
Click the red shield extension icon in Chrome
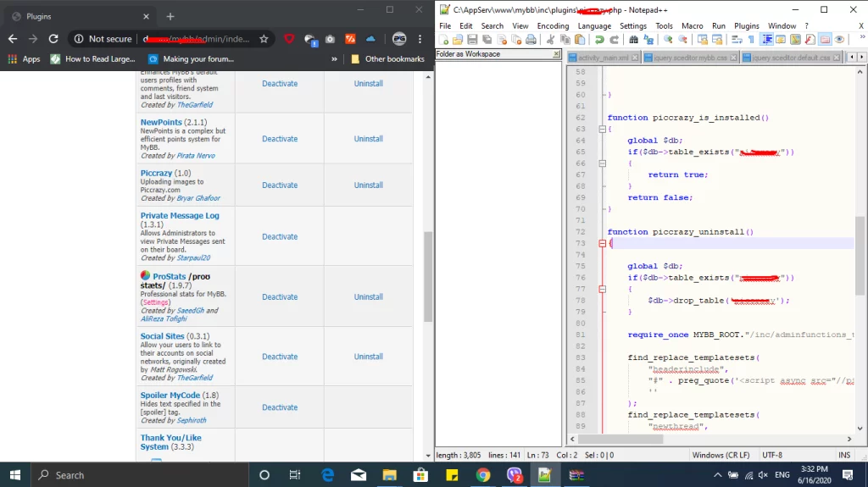[289, 39]
